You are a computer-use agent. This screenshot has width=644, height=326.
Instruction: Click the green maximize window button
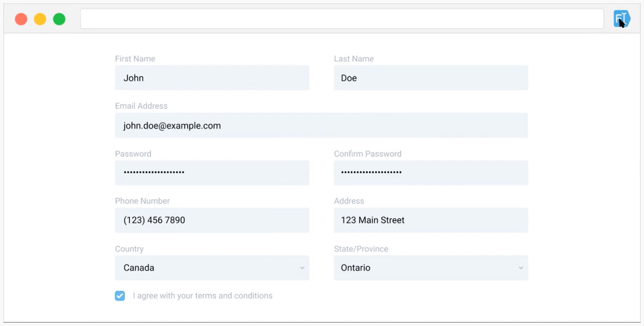(x=59, y=19)
